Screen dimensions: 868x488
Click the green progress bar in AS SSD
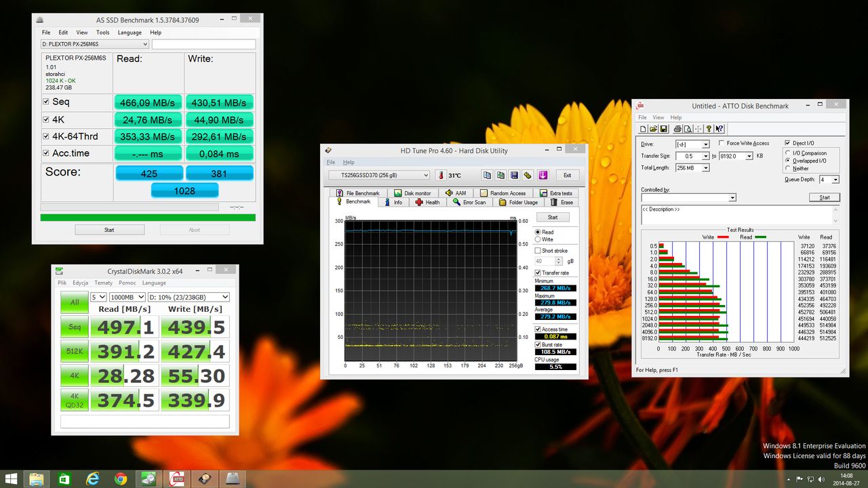point(148,218)
